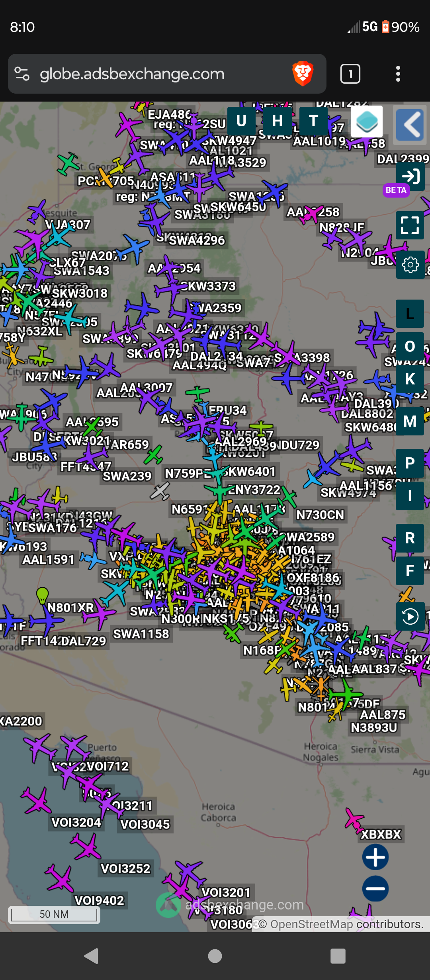Open site settings icon in address bar
The height and width of the screenshot is (980, 430).
[22, 74]
